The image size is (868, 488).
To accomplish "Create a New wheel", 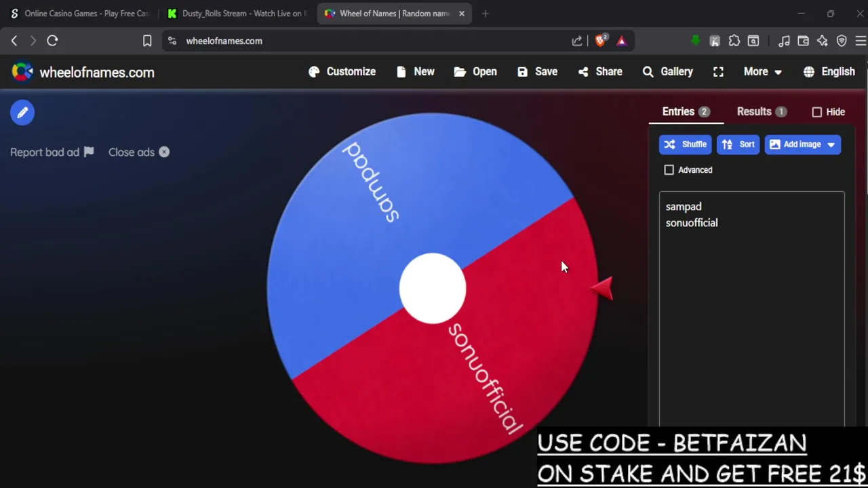I will pyautogui.click(x=415, y=72).
